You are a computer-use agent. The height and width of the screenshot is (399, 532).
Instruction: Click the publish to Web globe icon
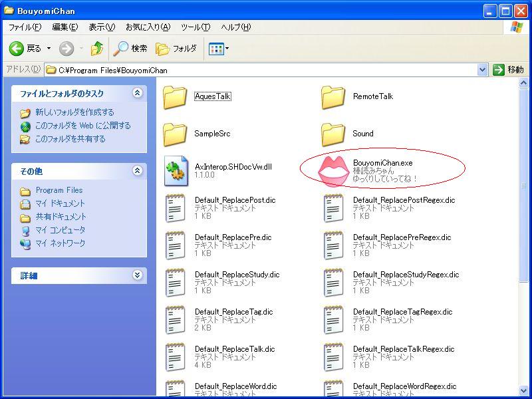click(25, 126)
